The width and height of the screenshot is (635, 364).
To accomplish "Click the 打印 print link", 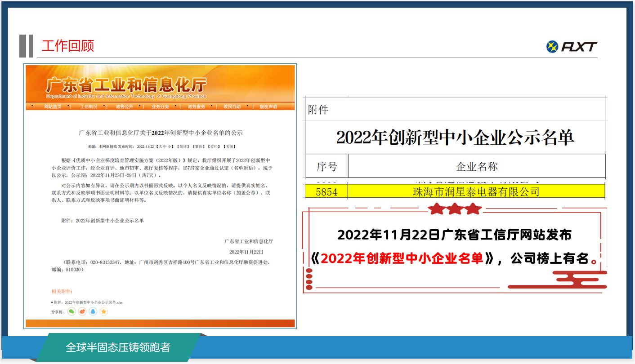I will [214, 146].
